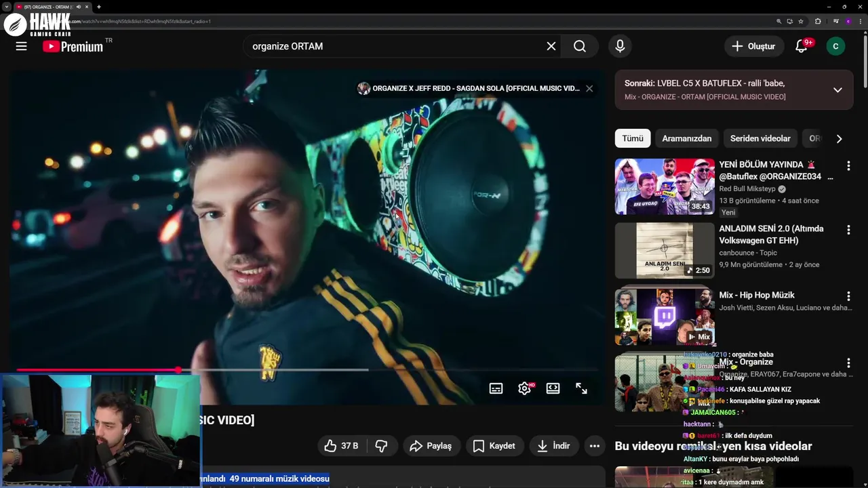Bookmark this page with the star
The image size is (868, 488).
[801, 21]
